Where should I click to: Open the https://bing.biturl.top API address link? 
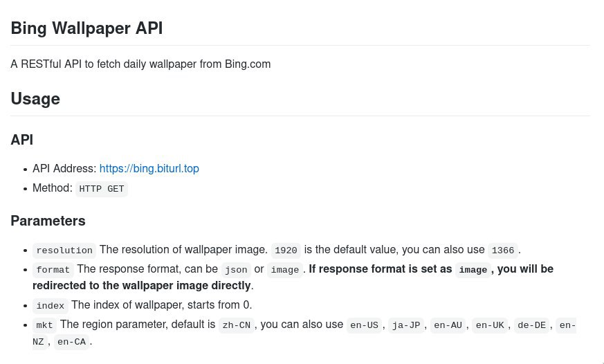point(149,169)
